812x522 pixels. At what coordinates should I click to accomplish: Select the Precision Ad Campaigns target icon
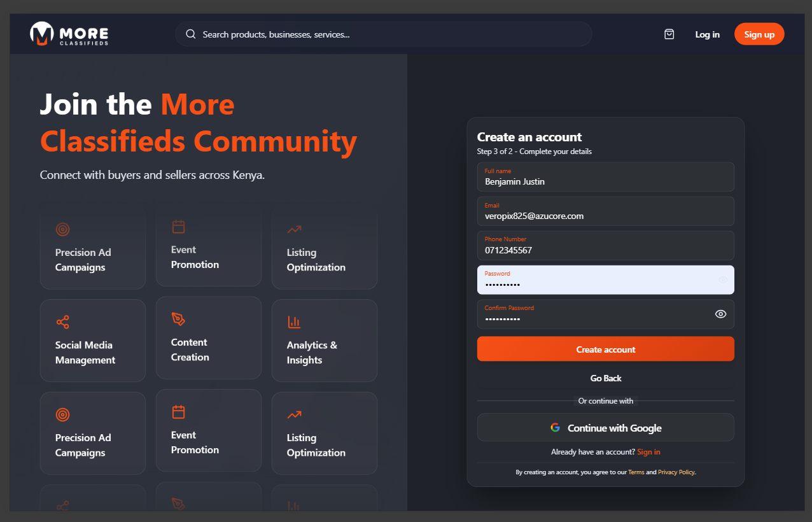(62, 229)
